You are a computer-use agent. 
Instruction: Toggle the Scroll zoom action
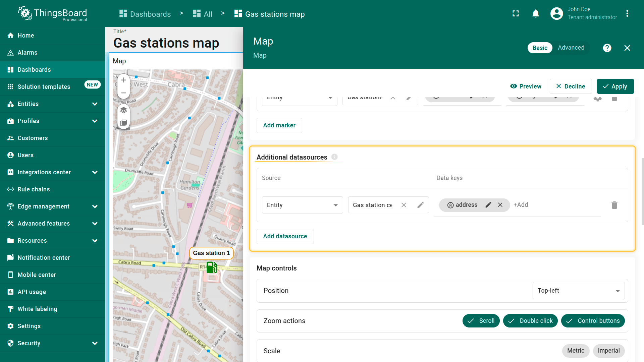[481, 321]
